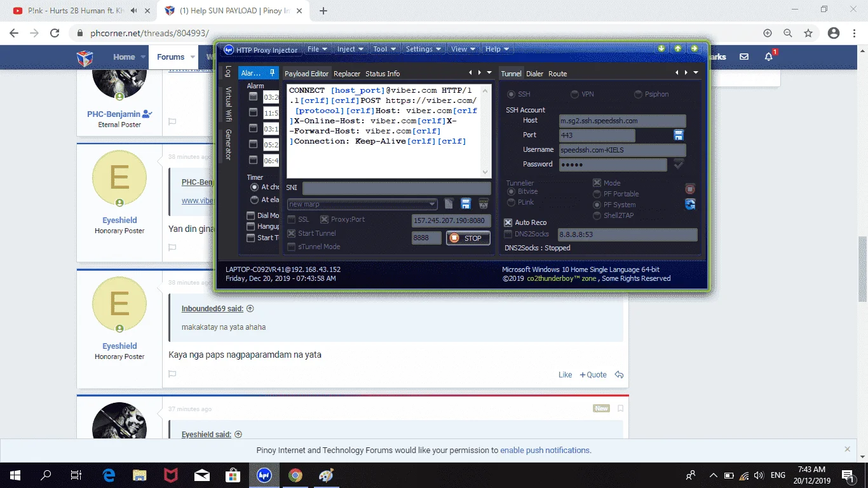Screen dimensions: 868x488
Task: Switch to the Replacer tab
Action: tap(347, 74)
